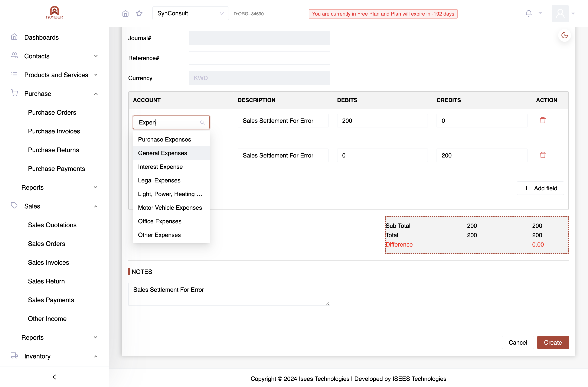Open the SynConsult organization dropdown
This screenshot has width=588, height=387.
click(190, 13)
